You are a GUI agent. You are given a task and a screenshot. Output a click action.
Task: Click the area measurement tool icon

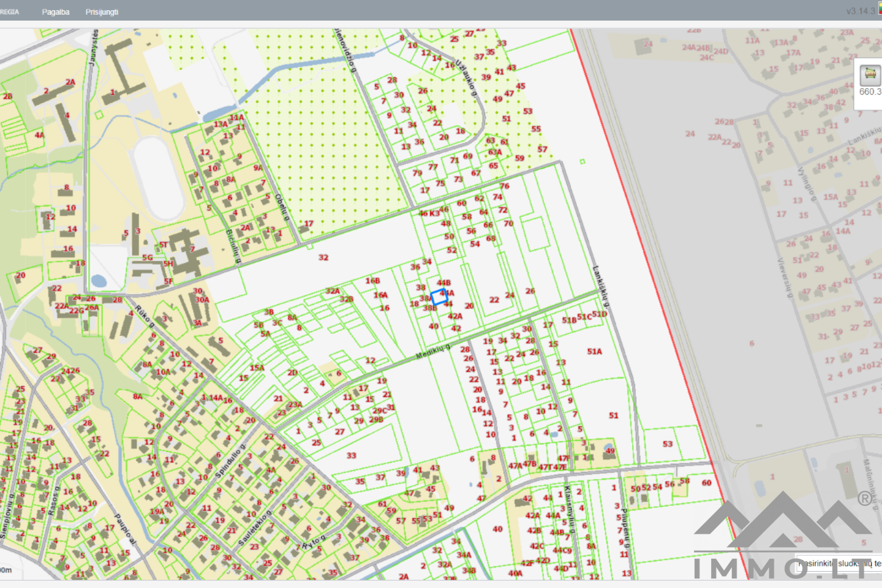pyautogui.click(x=870, y=74)
